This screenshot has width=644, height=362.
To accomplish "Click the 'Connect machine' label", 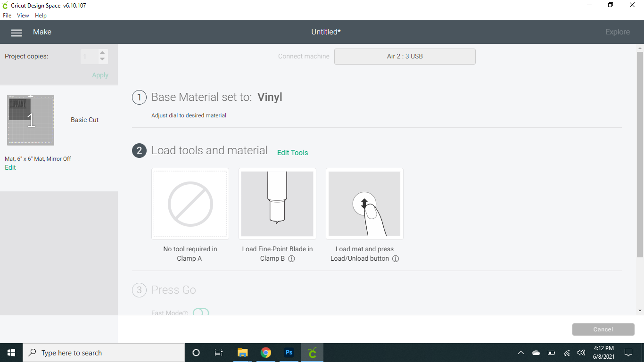I will tap(304, 57).
